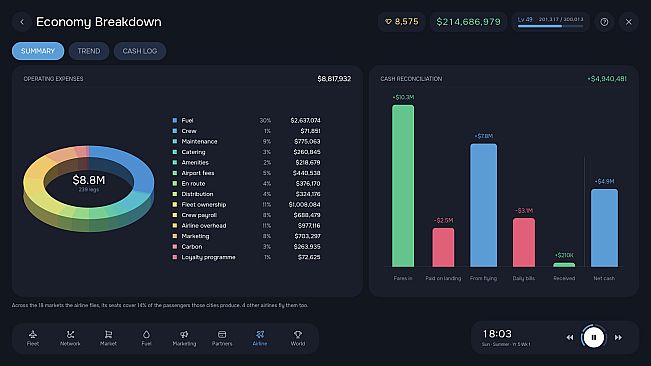This screenshot has height=366, width=651.
Task: Click the CASH RECONCILIATION panel heading
Action: pyautogui.click(x=411, y=78)
